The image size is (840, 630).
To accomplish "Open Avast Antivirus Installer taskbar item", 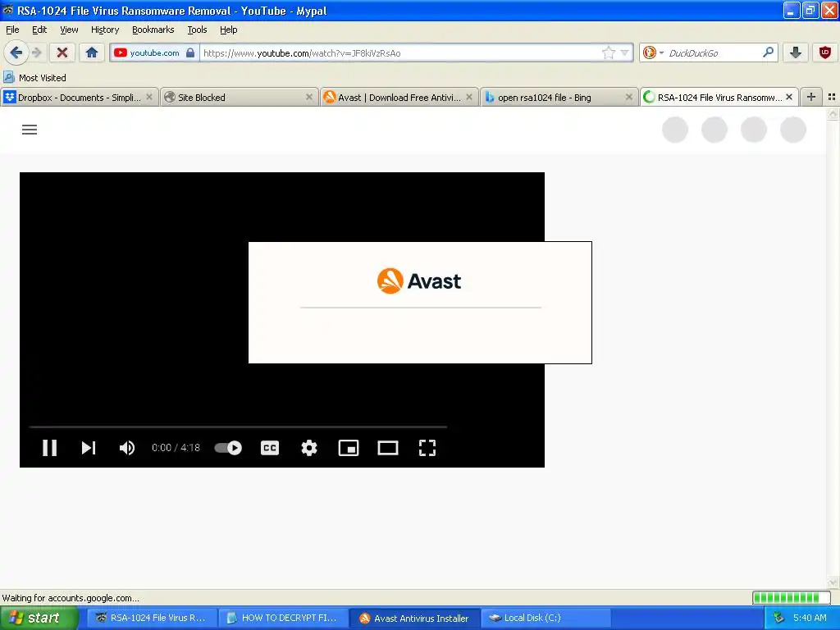I will click(414, 618).
